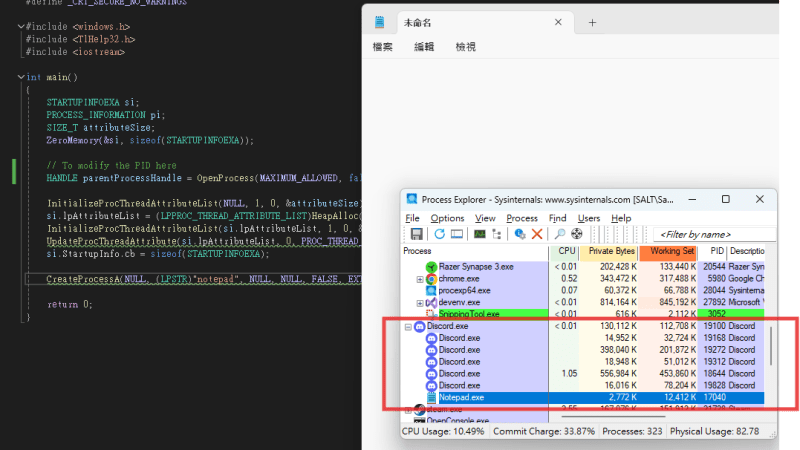This screenshot has width=800, height=450.
Task: Click the Discord icon on PID 19272 row
Action: 431,350
